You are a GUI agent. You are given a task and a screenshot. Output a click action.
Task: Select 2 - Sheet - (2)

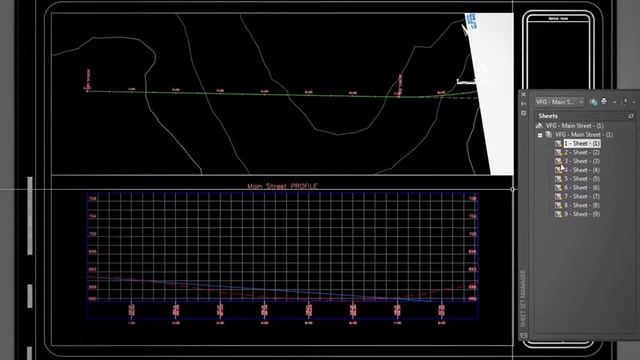(x=582, y=153)
